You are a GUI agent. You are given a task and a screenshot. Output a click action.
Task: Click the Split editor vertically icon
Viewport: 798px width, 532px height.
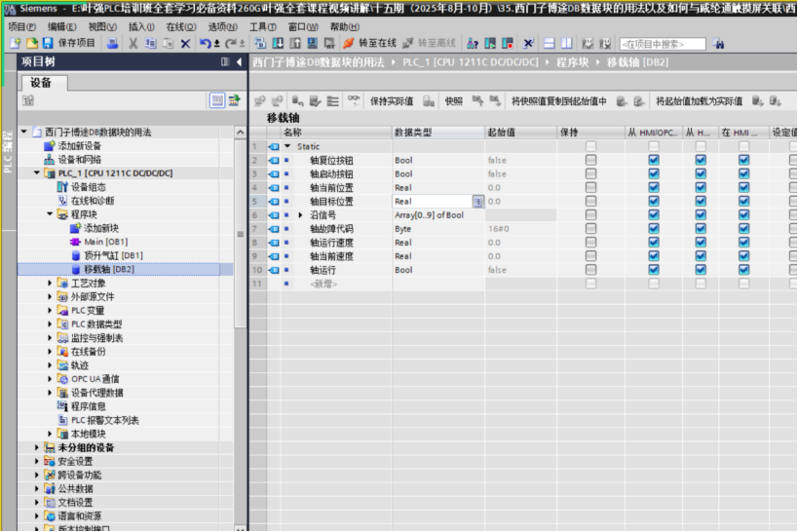566,43
